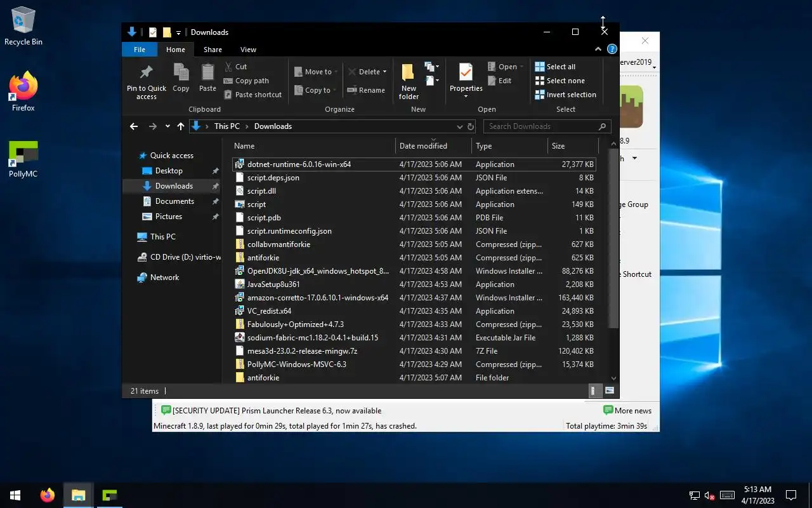Screen dimensions: 812x508
Task: Create a New folder
Action: pos(409,81)
